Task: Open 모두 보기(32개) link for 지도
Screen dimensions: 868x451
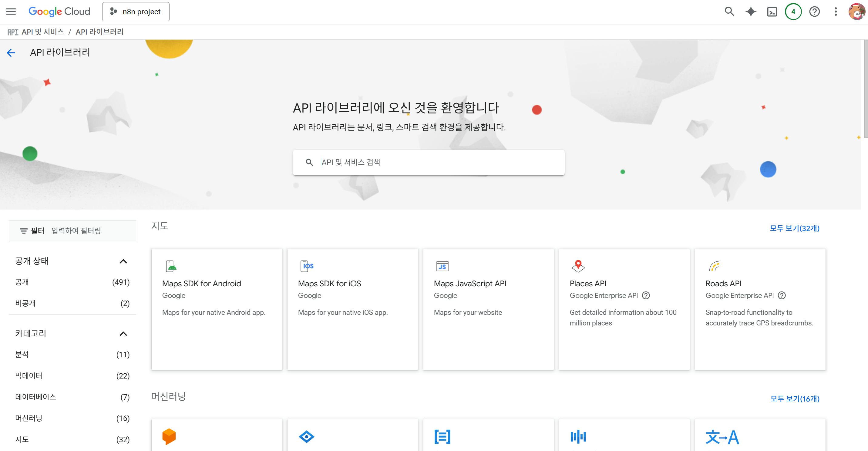Action: (795, 228)
